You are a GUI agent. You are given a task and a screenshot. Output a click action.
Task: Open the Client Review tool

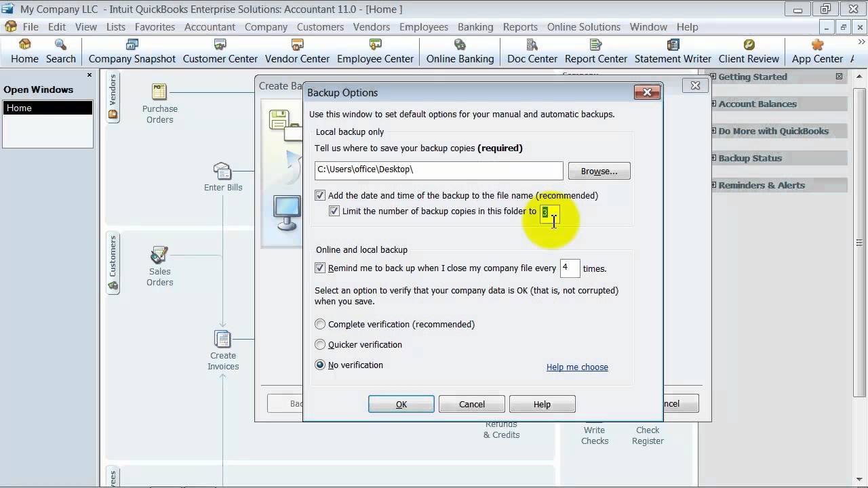[749, 52]
